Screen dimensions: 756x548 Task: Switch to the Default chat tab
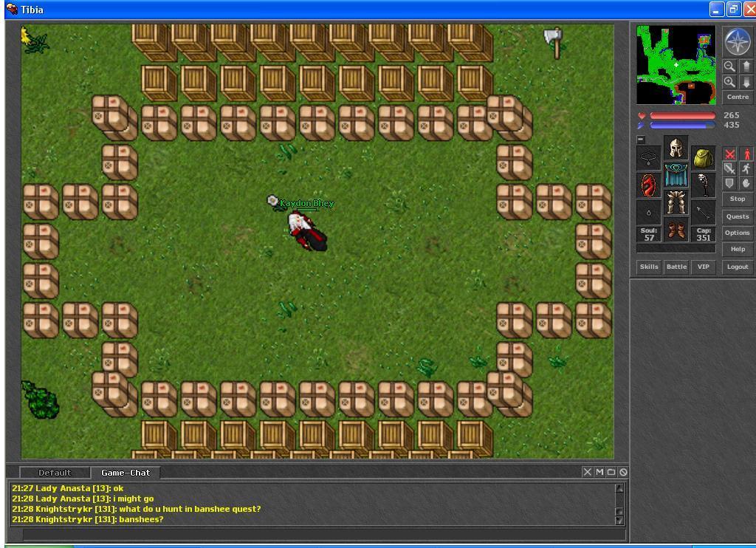pos(55,473)
